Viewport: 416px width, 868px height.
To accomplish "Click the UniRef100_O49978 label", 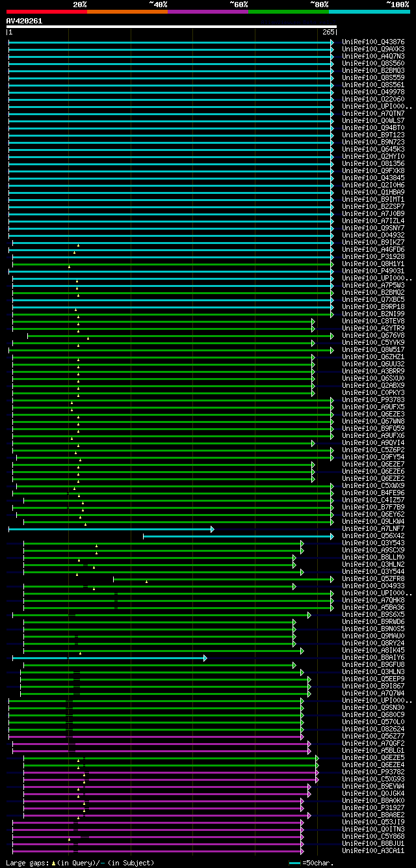I will [373, 92].
